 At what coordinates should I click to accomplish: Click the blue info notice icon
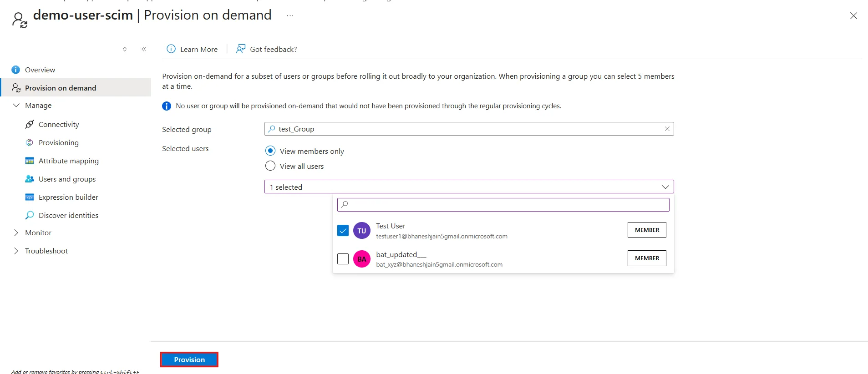click(x=167, y=106)
